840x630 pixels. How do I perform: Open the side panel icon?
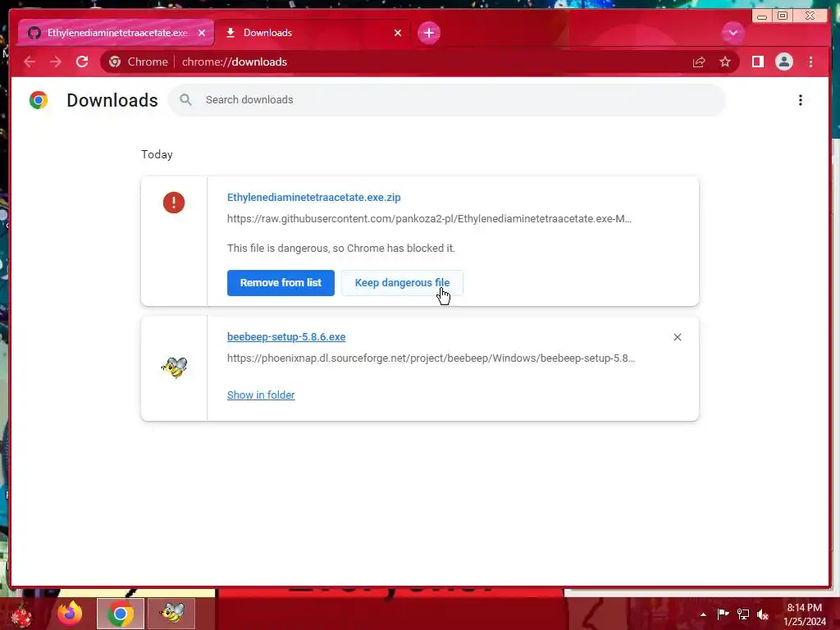tap(757, 62)
